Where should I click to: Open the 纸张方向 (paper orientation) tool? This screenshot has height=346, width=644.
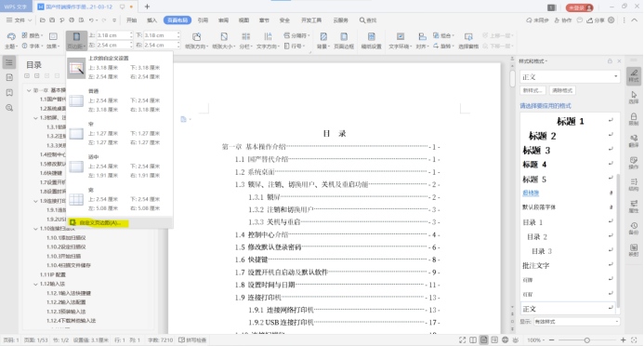(x=197, y=41)
